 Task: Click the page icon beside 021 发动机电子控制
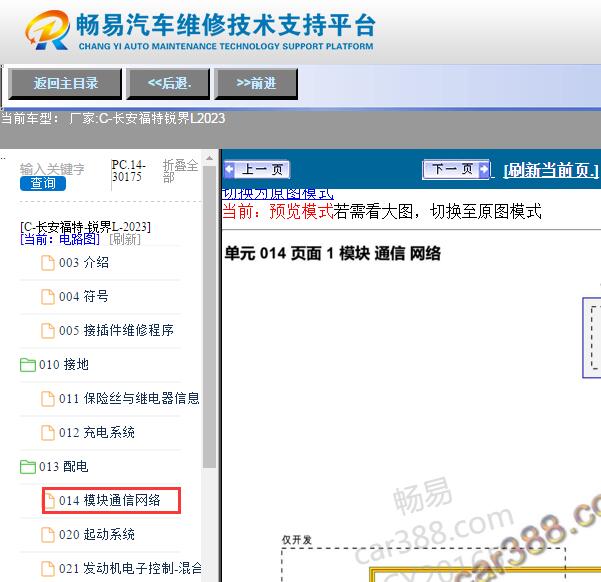(48, 569)
